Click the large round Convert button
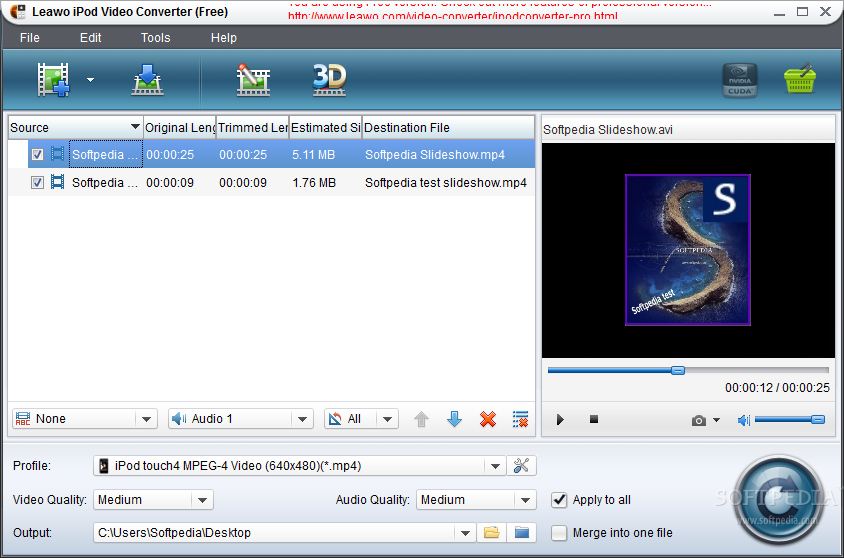 [778, 499]
